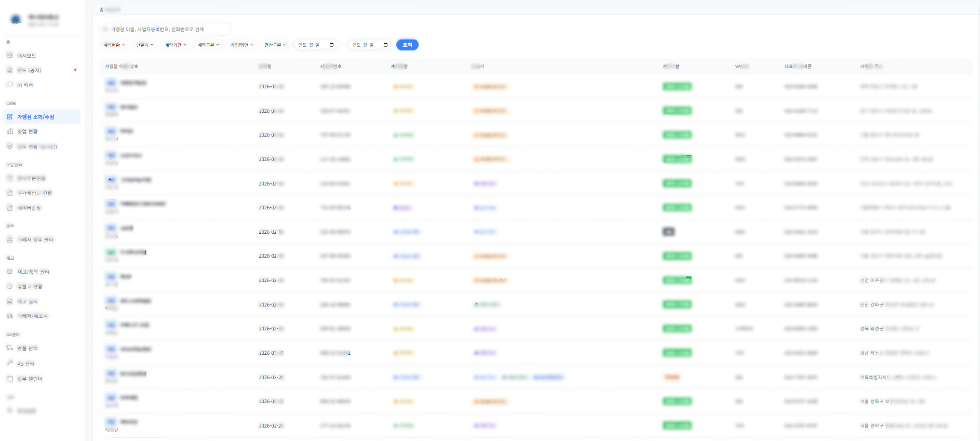
Task: Open the 영업 현황 menu item
Action: pos(28,132)
